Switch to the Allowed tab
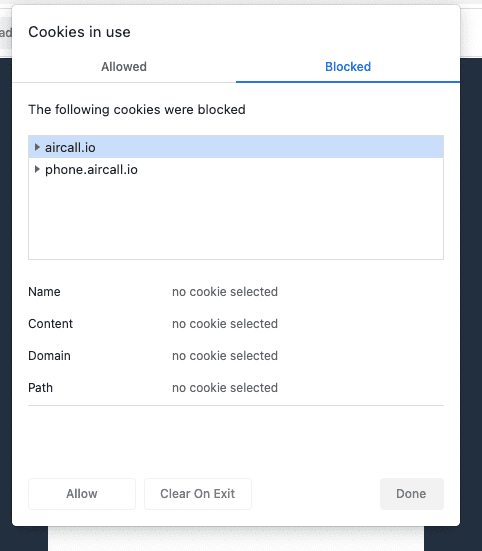 pyautogui.click(x=124, y=67)
